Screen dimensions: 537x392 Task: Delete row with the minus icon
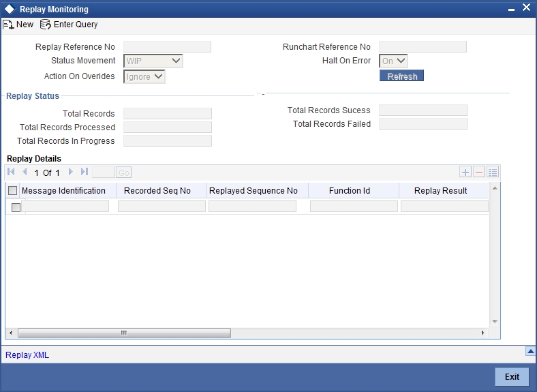tap(479, 172)
